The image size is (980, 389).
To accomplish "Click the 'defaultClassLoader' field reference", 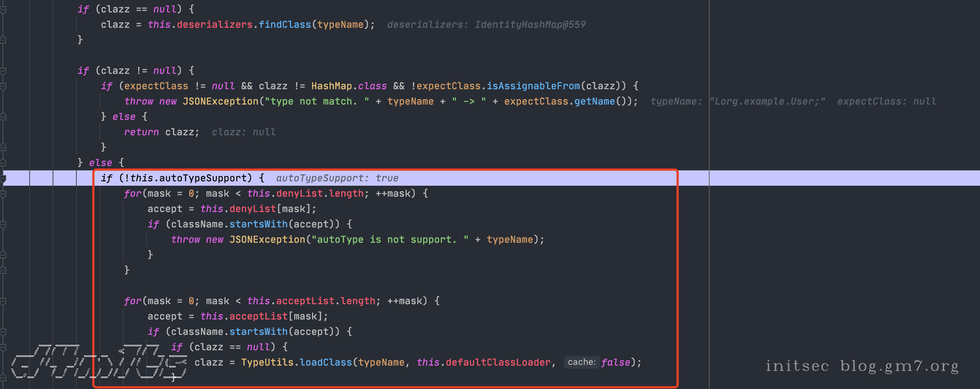I will pyautogui.click(x=498, y=362).
